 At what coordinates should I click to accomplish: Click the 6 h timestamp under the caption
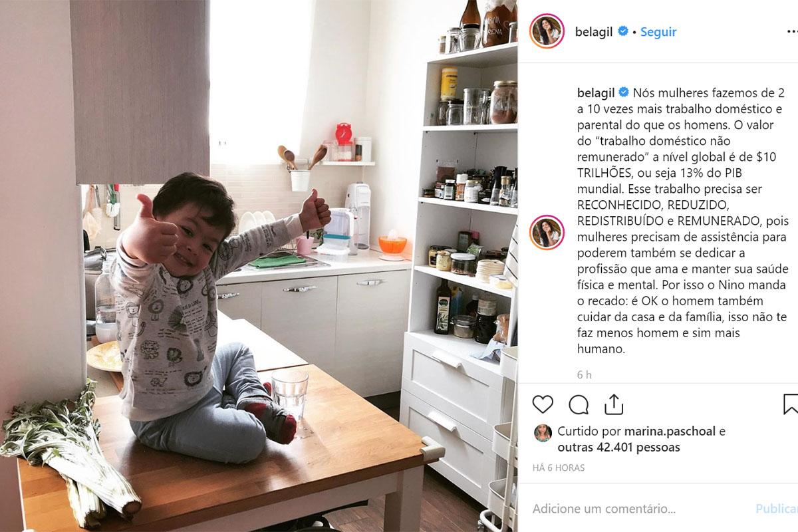[x=584, y=375]
